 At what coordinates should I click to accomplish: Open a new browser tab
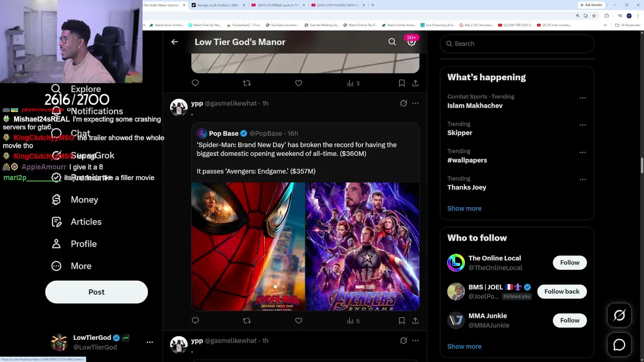coord(372,5)
